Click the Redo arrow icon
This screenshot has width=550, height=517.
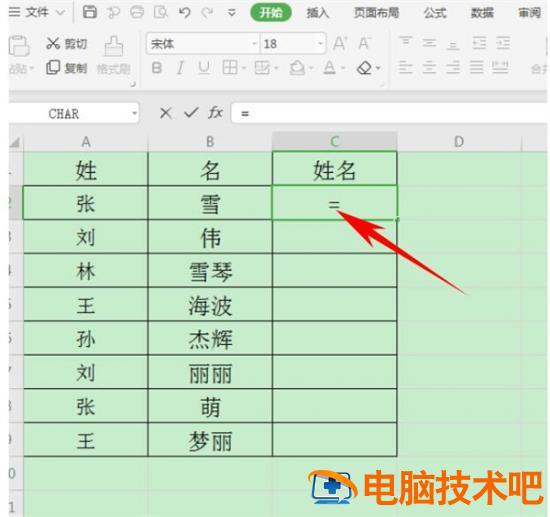click(207, 13)
